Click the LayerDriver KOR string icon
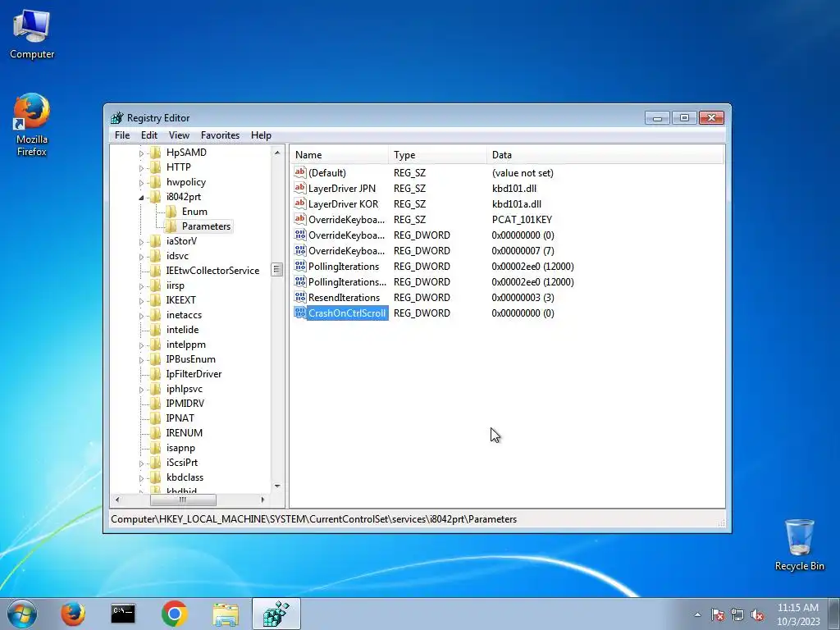Screen dimensions: 840x630 [x=300, y=203]
